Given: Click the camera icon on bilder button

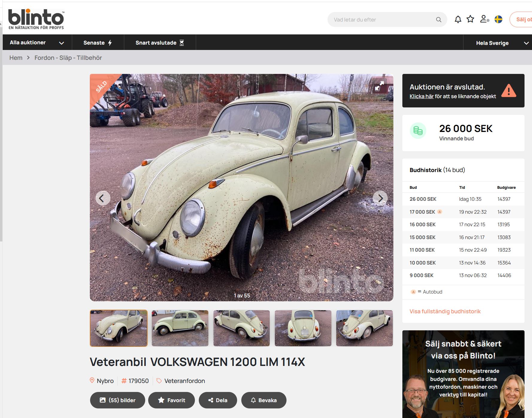Looking at the screenshot, I should pyautogui.click(x=103, y=400).
